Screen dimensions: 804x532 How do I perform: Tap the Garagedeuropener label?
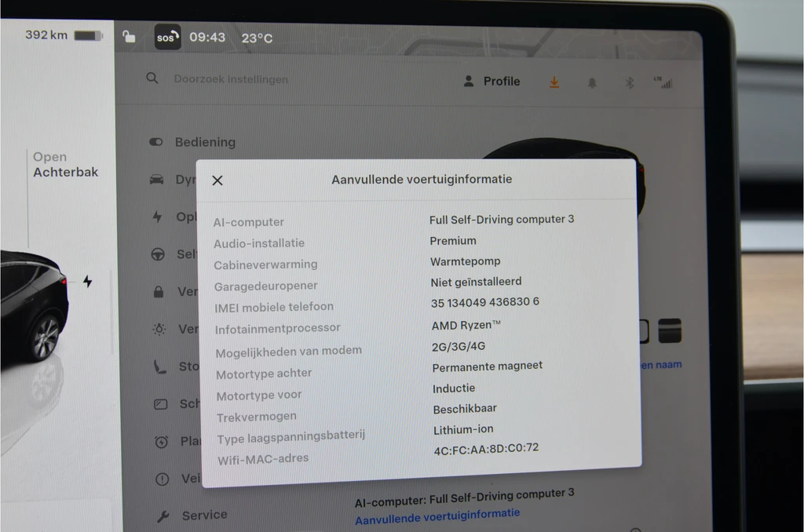pyautogui.click(x=265, y=286)
